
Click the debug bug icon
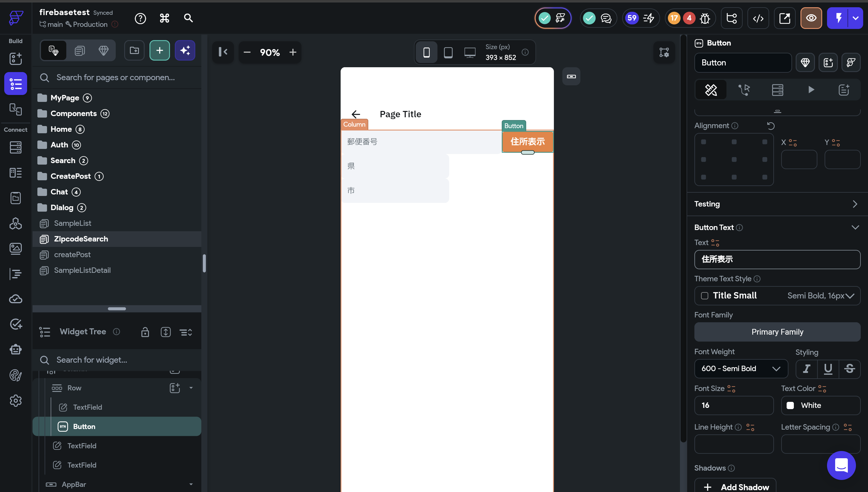click(x=705, y=18)
